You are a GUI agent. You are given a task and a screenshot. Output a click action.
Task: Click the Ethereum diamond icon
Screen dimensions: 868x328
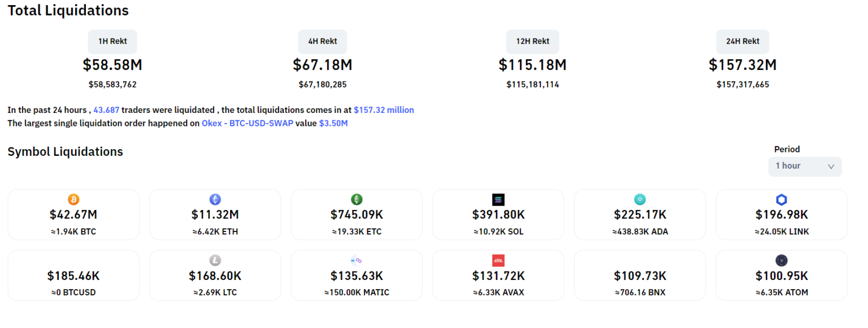pos(215,199)
